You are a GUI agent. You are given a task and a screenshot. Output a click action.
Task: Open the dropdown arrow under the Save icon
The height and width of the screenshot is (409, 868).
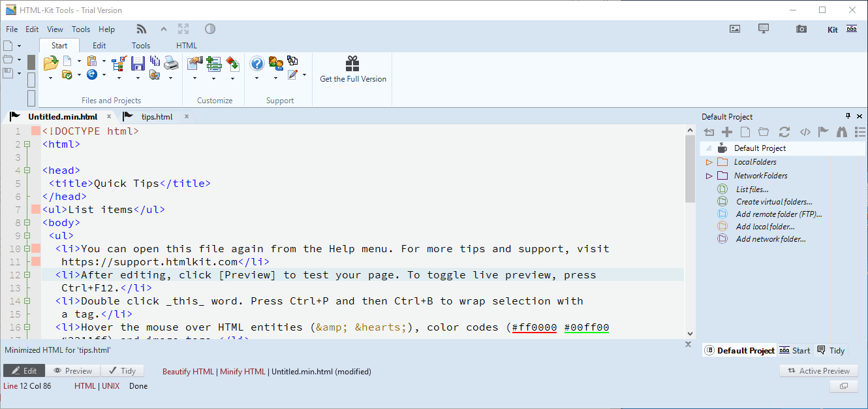click(x=138, y=78)
